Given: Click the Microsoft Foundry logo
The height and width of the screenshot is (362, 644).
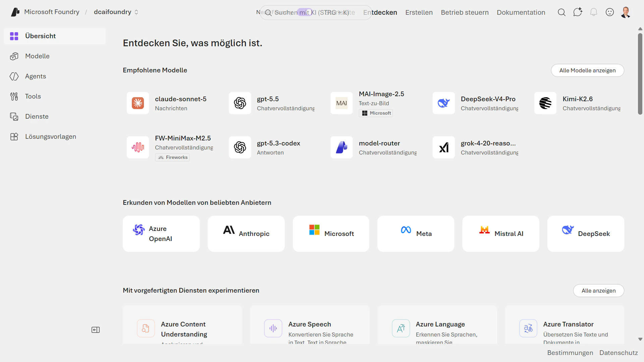Looking at the screenshot, I should 15,12.
